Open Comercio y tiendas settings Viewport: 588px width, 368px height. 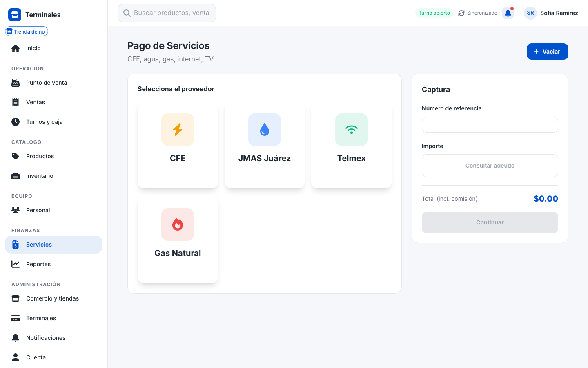click(x=53, y=298)
